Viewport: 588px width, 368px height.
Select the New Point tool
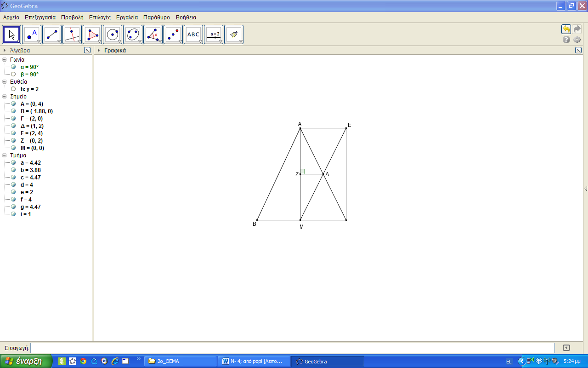(x=32, y=34)
